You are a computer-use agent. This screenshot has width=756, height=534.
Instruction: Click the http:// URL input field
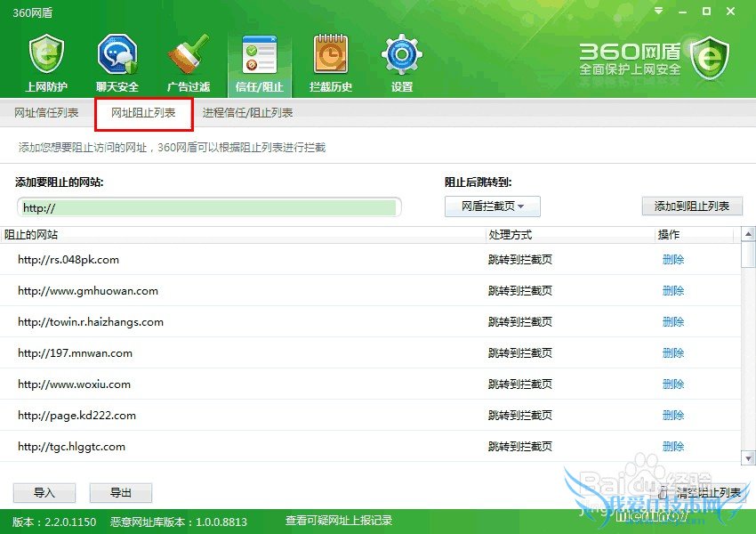coord(209,207)
